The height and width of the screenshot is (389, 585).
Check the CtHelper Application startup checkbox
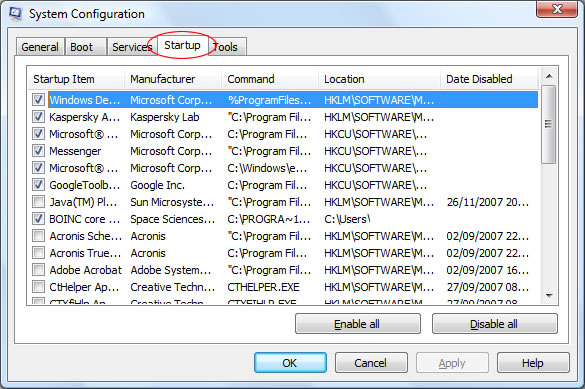coord(38,286)
